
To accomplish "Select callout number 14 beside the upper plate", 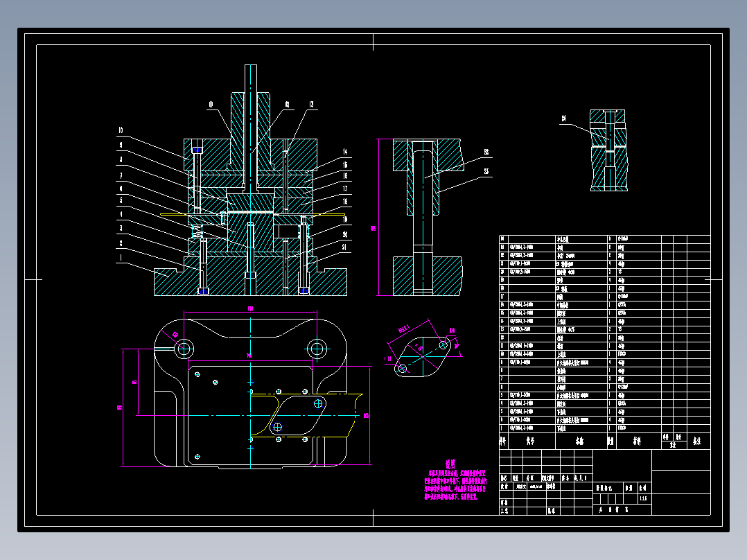I will tap(345, 152).
